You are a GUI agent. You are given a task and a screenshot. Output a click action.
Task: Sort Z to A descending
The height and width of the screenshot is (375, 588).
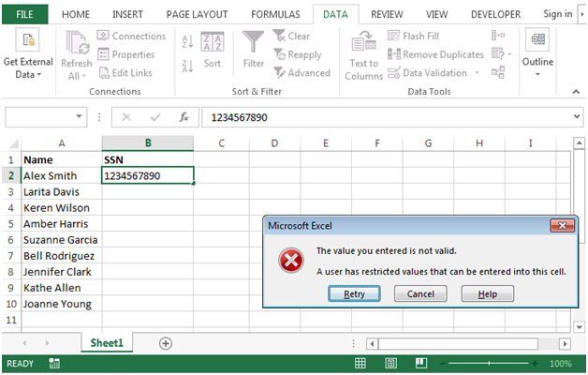click(x=187, y=66)
